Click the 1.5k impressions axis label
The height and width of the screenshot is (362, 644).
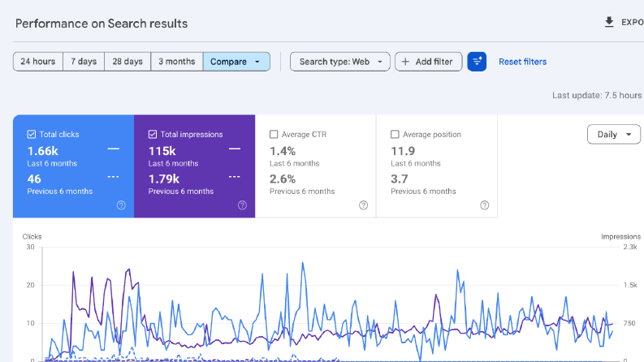coord(630,285)
